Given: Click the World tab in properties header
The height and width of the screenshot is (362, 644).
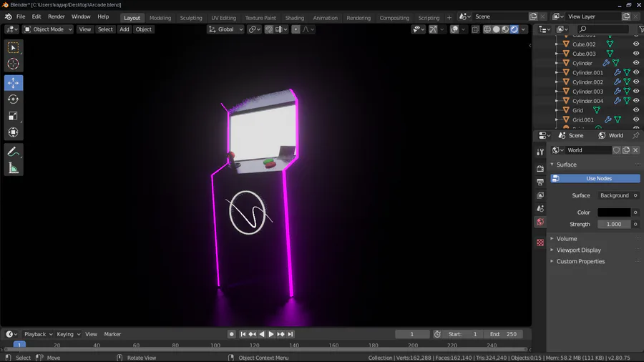Looking at the screenshot, I should (x=611, y=135).
